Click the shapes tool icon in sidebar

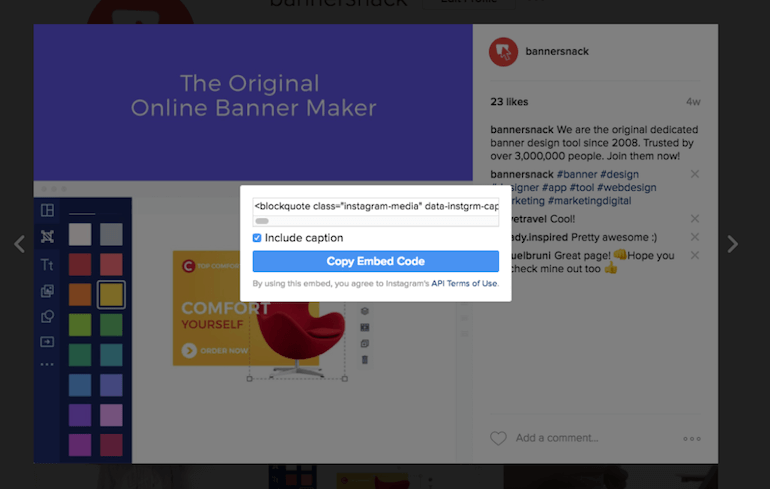pyautogui.click(x=47, y=317)
